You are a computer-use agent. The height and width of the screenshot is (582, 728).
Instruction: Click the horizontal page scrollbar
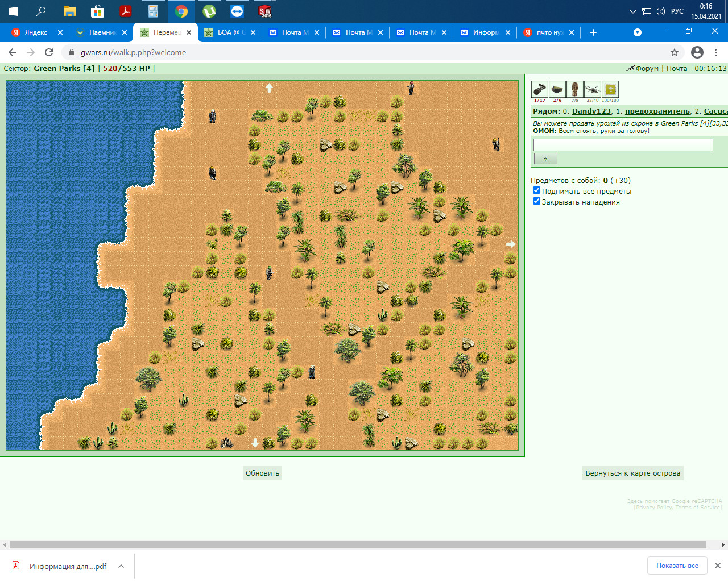click(x=358, y=544)
